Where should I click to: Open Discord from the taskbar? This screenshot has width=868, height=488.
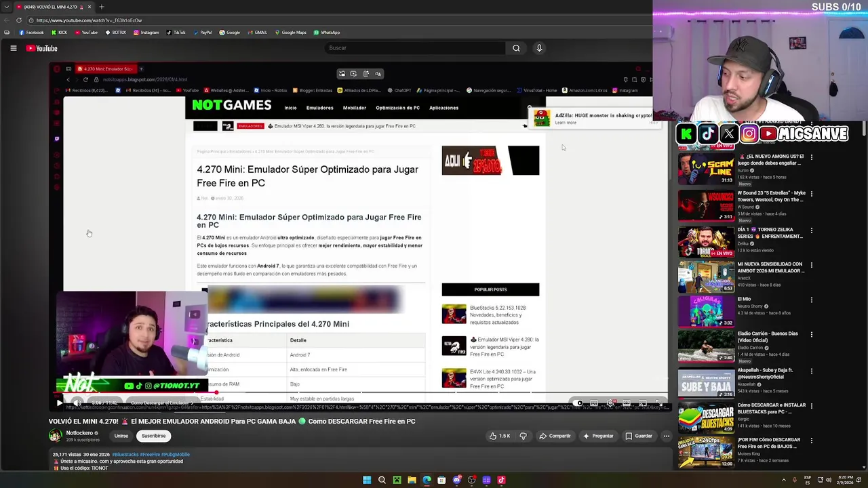coord(457,480)
